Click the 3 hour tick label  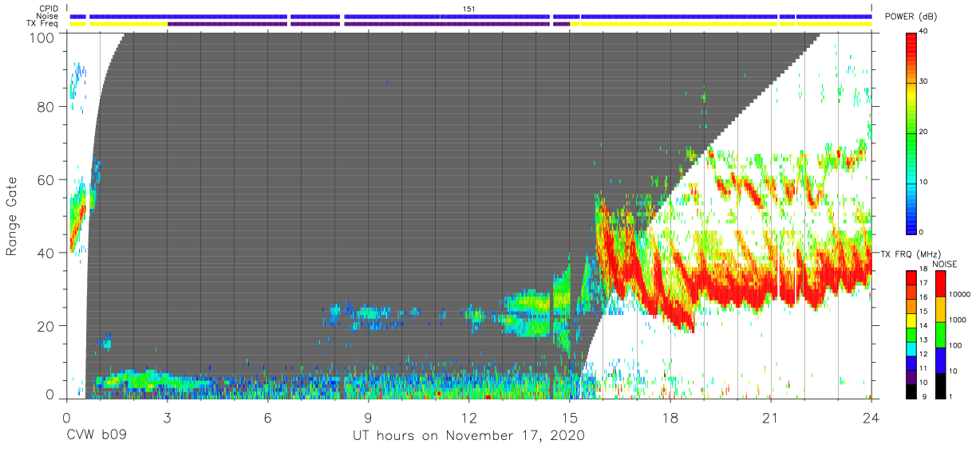pyautogui.click(x=167, y=416)
